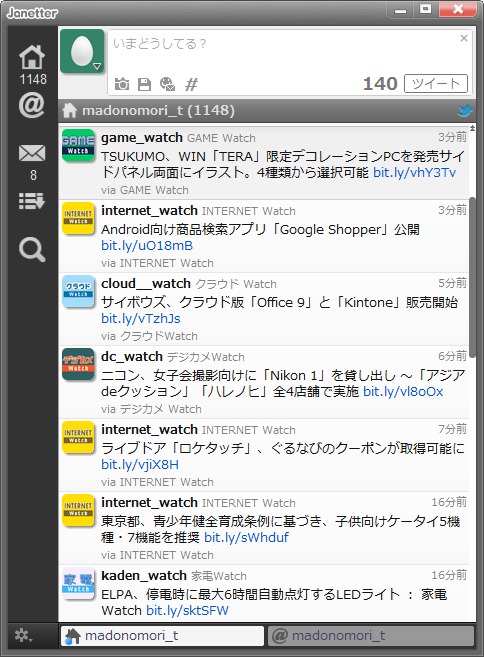Click via デジカメ Watch source text
The image size is (484, 657).
[151, 409]
